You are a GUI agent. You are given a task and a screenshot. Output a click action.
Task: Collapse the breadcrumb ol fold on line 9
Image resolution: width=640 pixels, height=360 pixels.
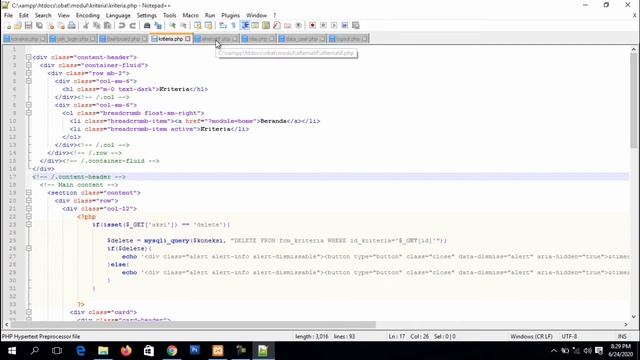29,113
